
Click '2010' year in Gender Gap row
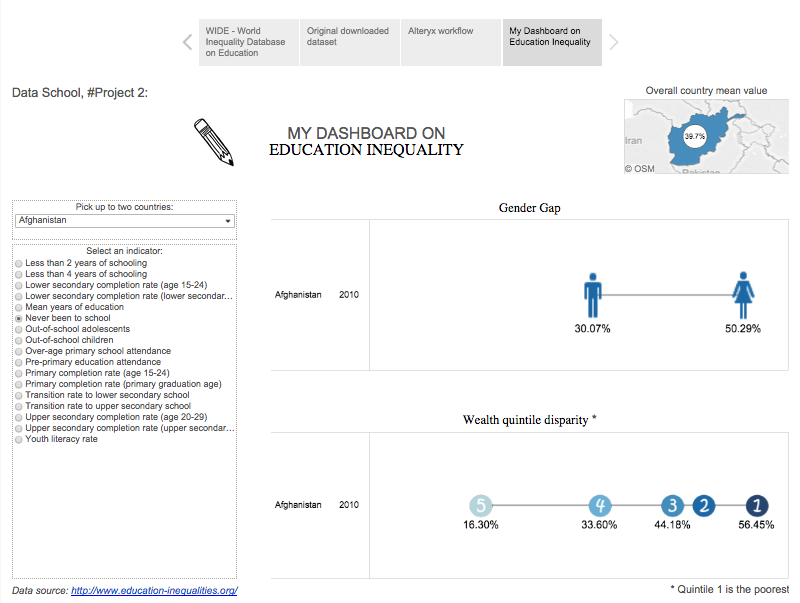(x=349, y=295)
